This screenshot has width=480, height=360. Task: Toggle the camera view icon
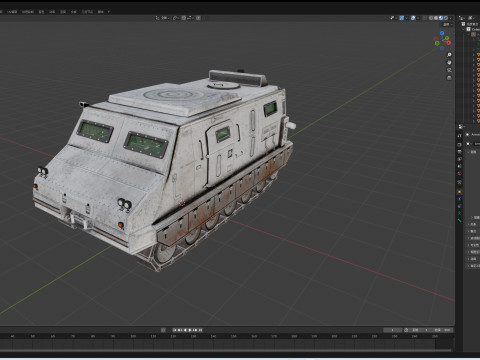click(x=449, y=70)
